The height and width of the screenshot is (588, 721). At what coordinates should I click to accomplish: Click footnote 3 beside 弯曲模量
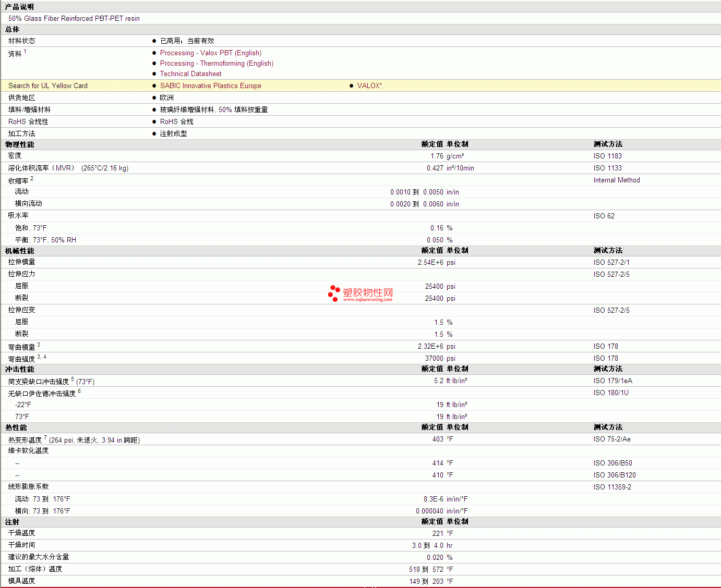[x=39, y=345]
